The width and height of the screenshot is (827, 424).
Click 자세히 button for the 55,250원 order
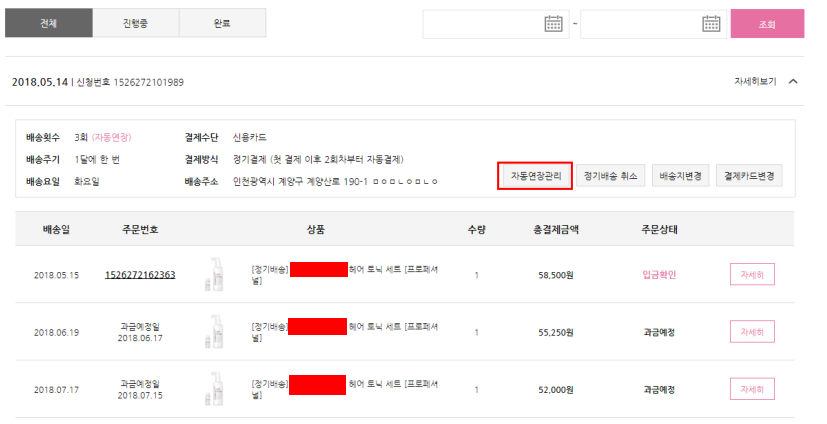[x=752, y=332]
